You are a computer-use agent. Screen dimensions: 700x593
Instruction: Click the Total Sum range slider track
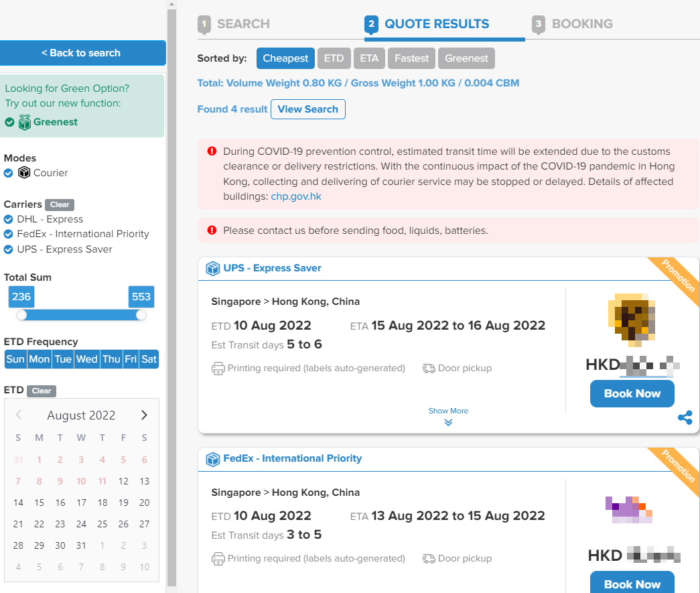81,315
